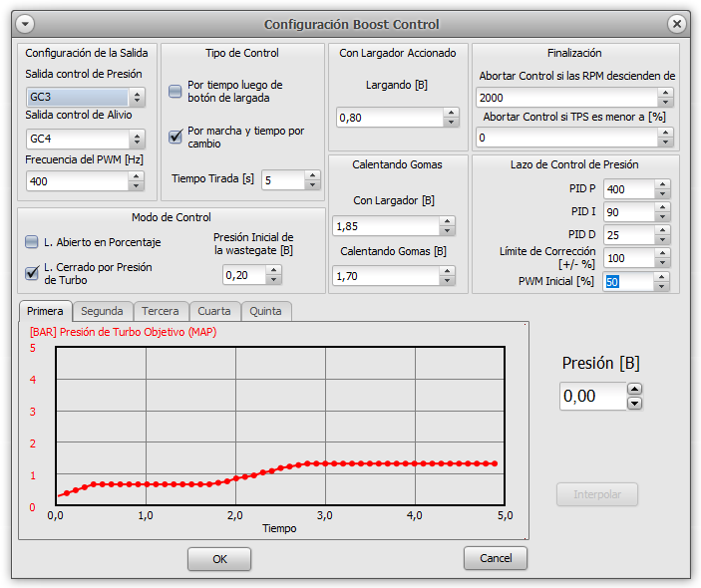Open the Salida control de Alivio GC4 dropdown
701x588 pixels.
pos(86,139)
